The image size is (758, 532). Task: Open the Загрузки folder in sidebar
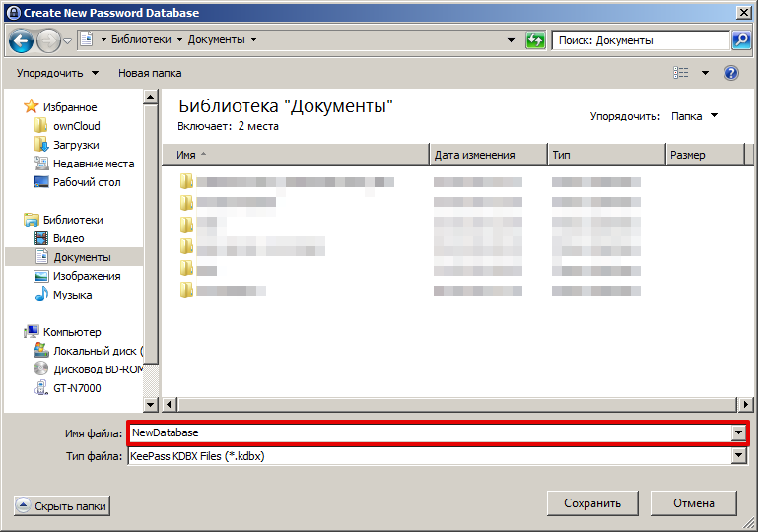(76, 145)
